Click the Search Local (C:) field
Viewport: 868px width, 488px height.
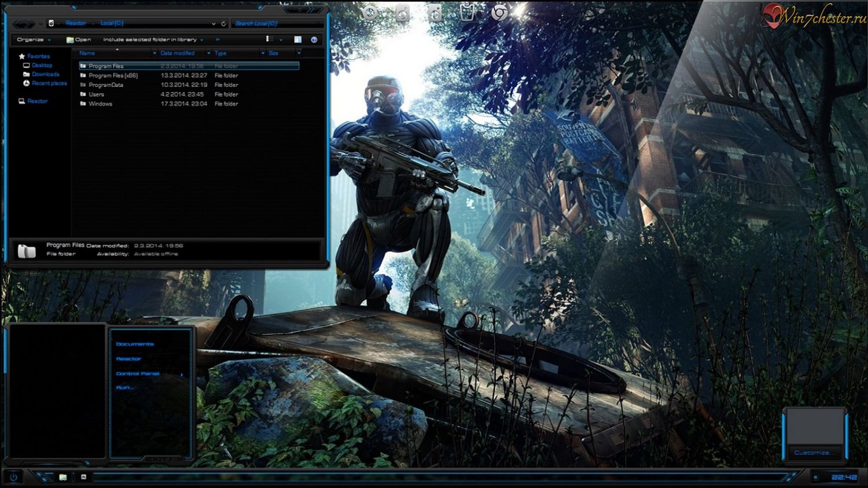[277, 24]
